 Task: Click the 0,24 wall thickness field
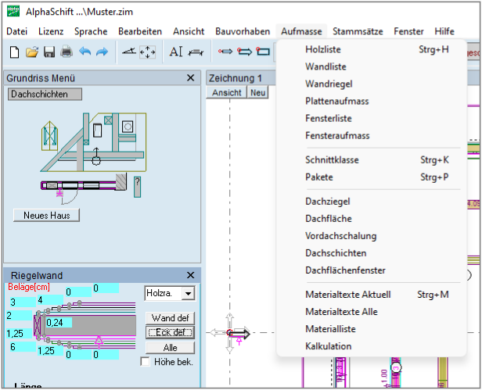pos(59,322)
